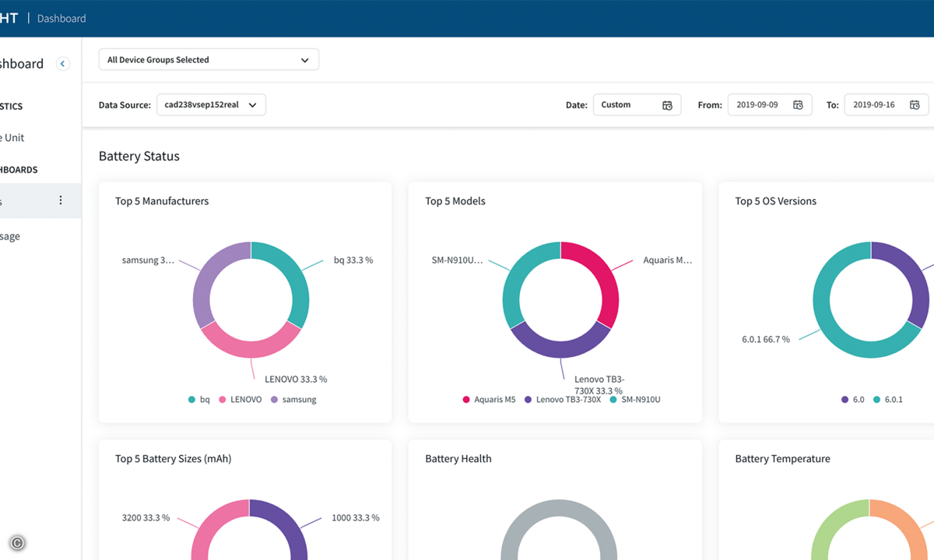Toggle the Lenovo TB3-730X legend entry

click(x=563, y=400)
